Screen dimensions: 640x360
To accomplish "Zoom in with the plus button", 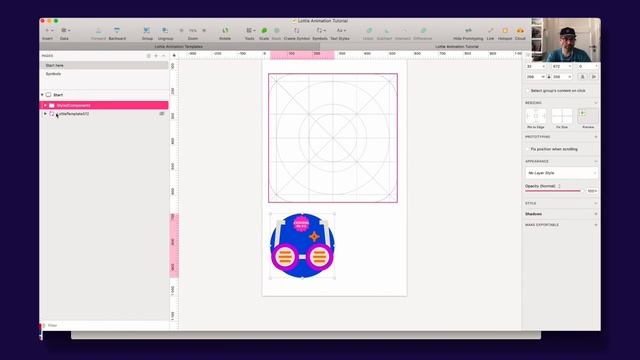I will 204,31.
